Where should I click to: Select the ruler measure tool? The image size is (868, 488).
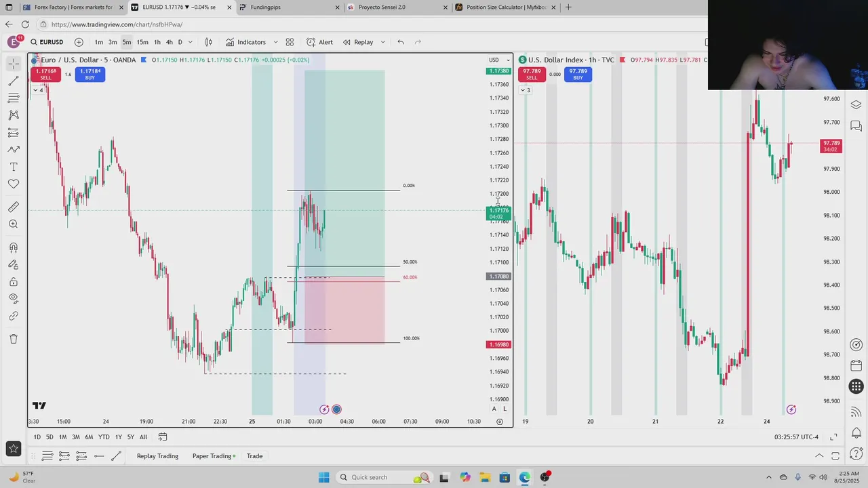(14, 207)
